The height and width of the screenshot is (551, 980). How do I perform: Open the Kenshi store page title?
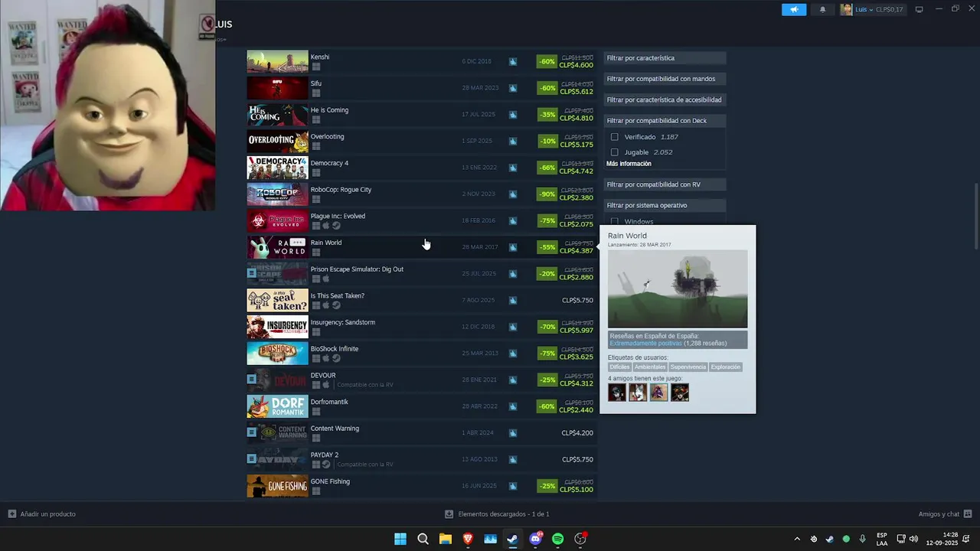coord(320,57)
